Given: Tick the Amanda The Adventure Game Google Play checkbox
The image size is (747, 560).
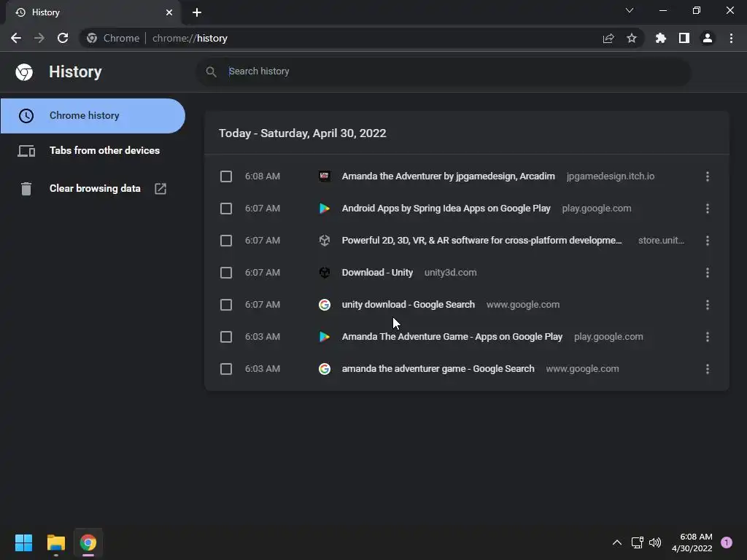Looking at the screenshot, I should coord(226,337).
